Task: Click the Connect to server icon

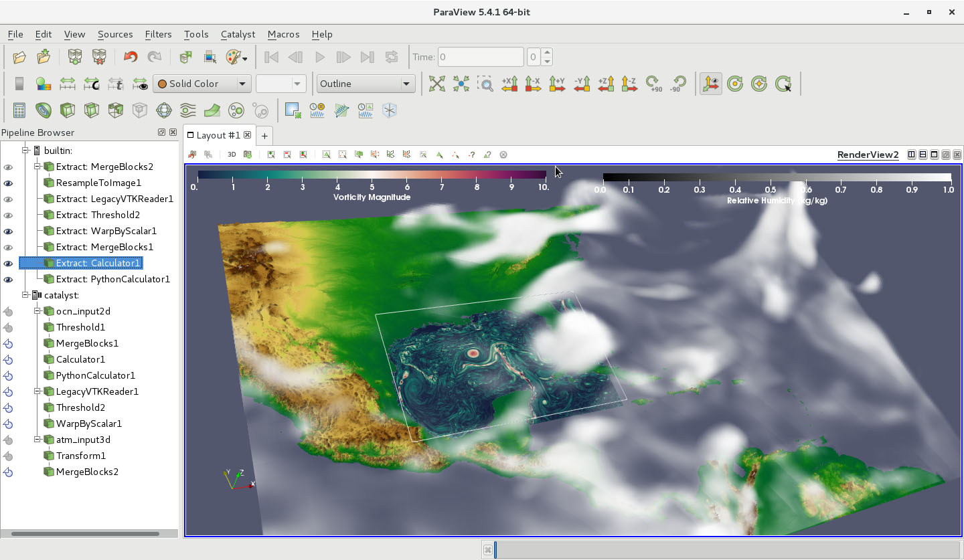Action: [75, 57]
